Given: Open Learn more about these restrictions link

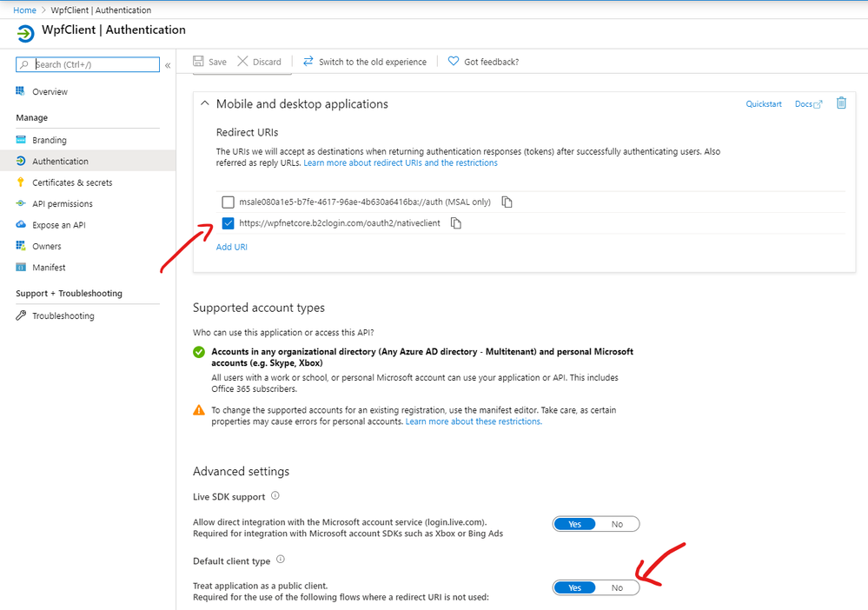Looking at the screenshot, I should pyautogui.click(x=474, y=421).
